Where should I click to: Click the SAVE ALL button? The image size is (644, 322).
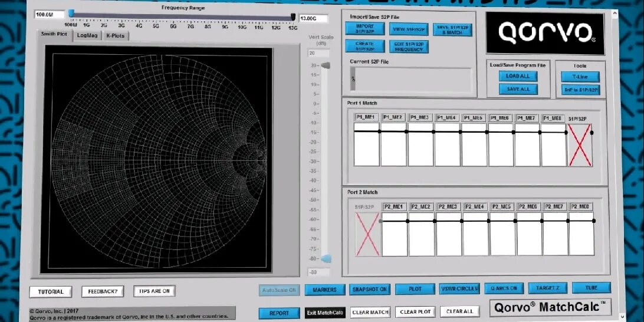[x=518, y=89]
